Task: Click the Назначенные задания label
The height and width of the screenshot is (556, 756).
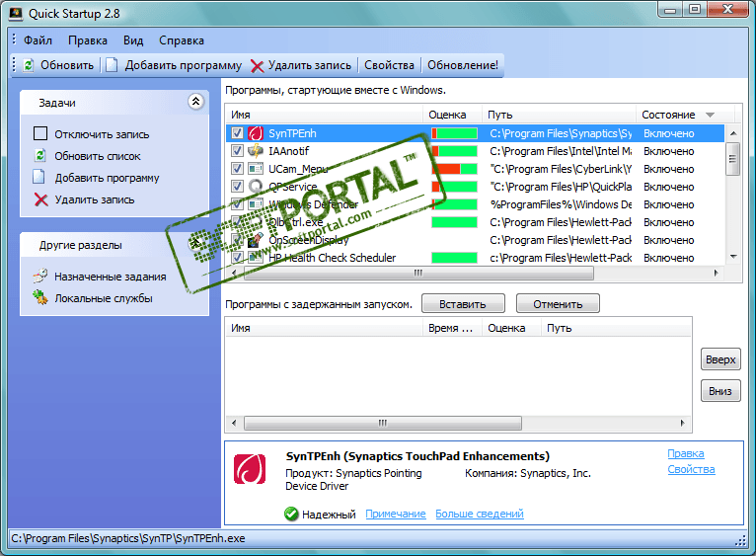Action: point(111,277)
